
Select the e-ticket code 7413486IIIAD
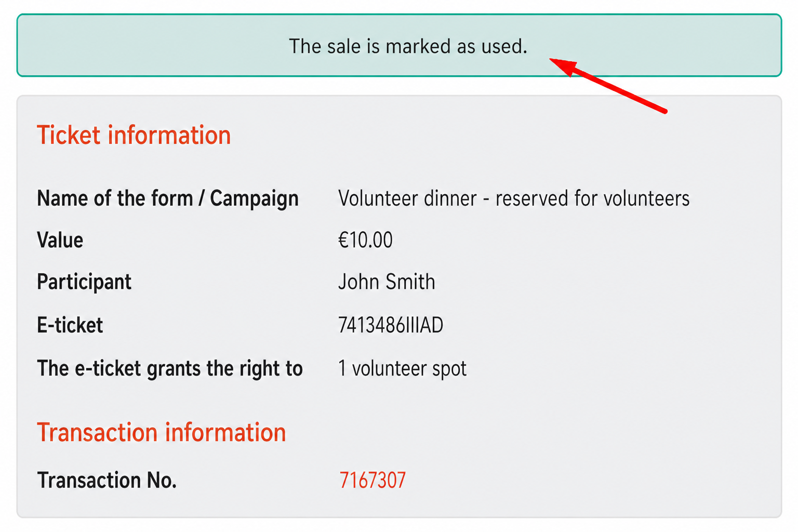391,325
